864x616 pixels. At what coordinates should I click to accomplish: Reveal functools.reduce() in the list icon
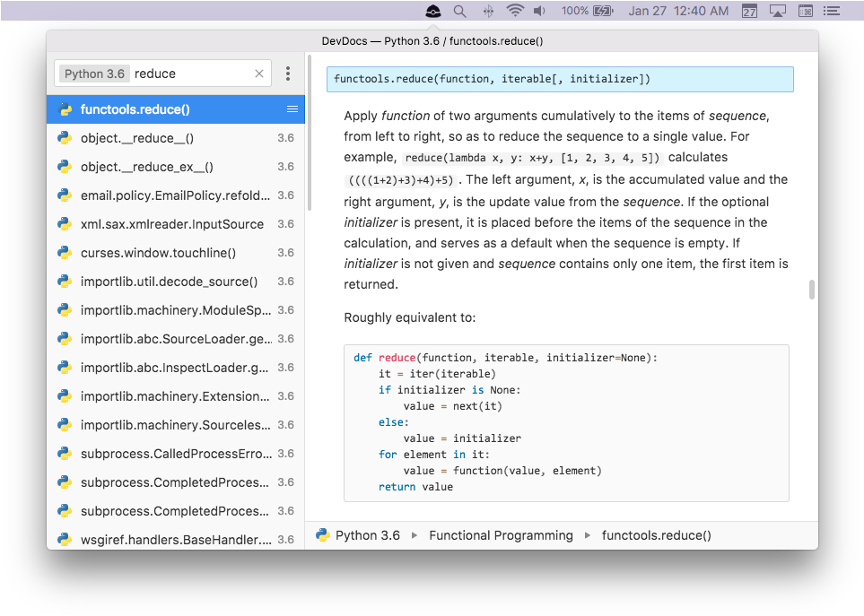point(292,109)
